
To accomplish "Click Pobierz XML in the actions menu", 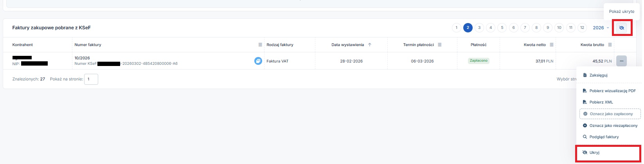I will tap(601, 102).
